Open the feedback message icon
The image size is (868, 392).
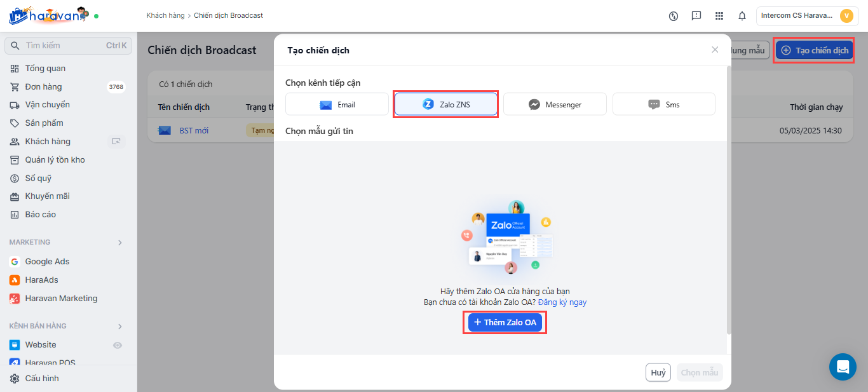point(696,16)
